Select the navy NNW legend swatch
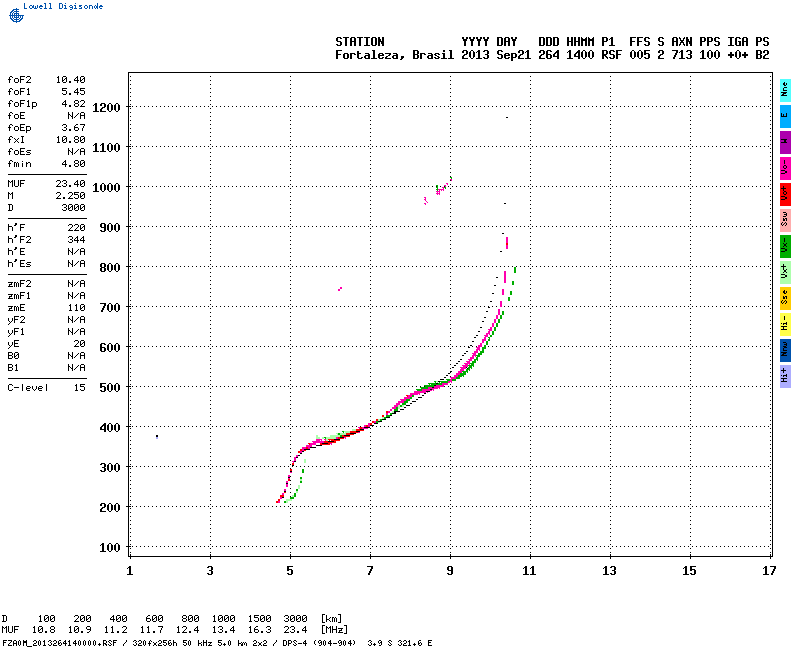This screenshot has width=800, height=650. (x=785, y=350)
